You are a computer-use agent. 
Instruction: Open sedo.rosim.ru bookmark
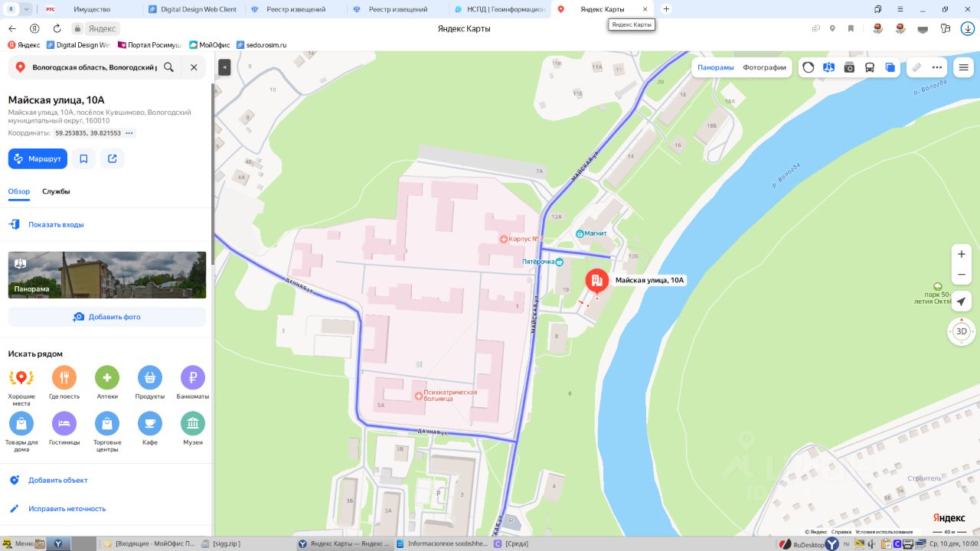pyautogui.click(x=262, y=45)
